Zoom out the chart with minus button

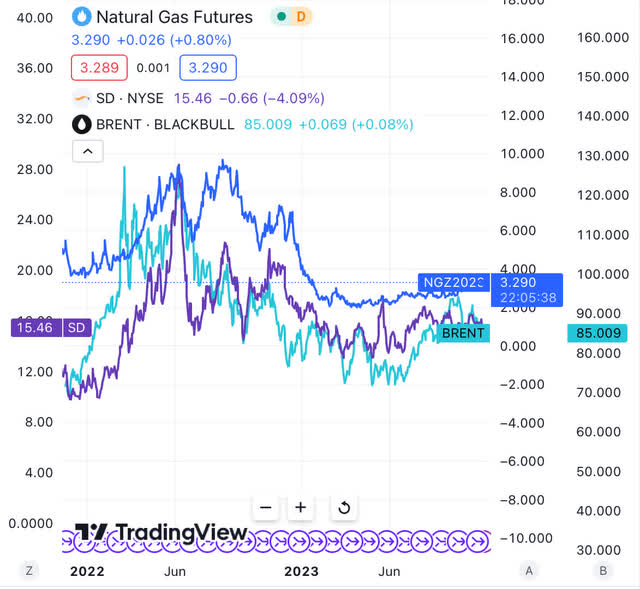(x=265, y=507)
